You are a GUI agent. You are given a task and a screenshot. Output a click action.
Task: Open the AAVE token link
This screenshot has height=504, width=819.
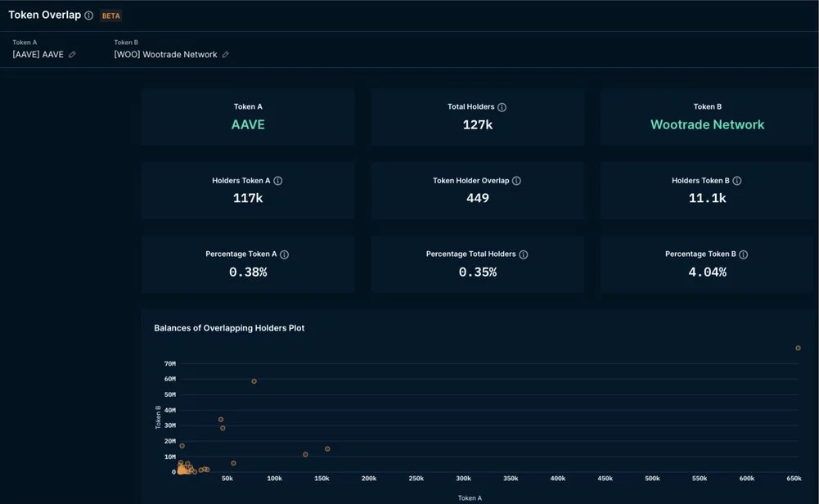coord(248,124)
